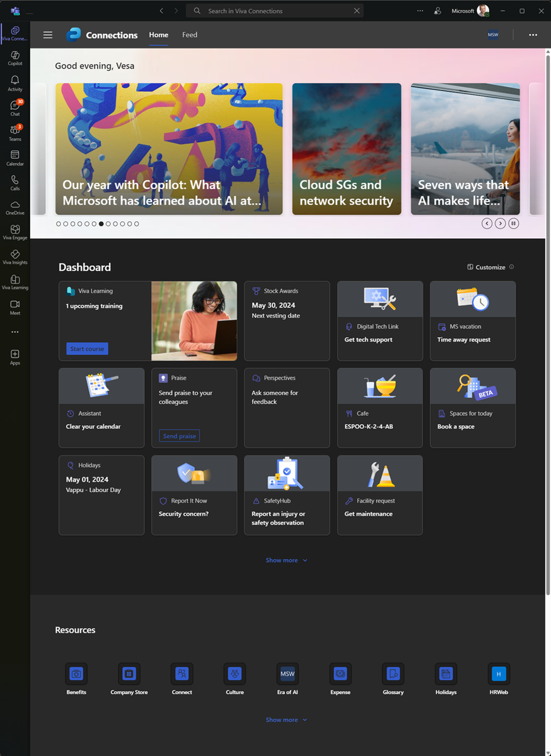Open the Activity feed icon

[x=15, y=83]
